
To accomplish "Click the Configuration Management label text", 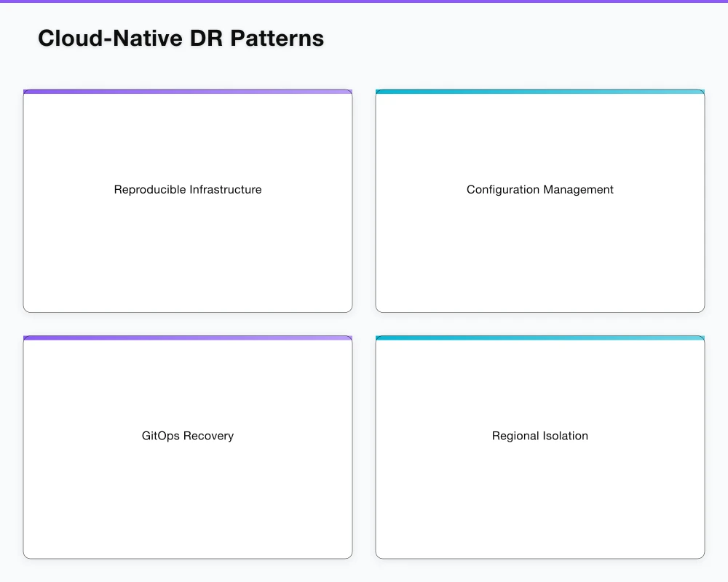I will (x=539, y=189).
